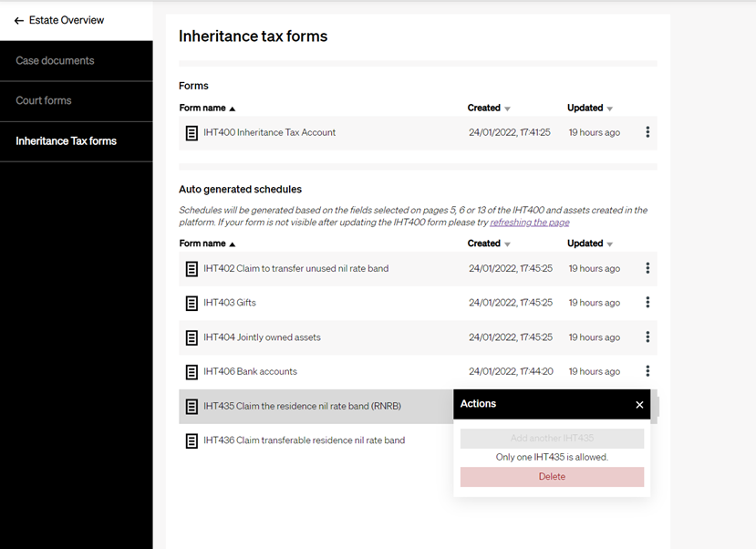Screen dimensions: 756x549
Task: Open the IHT402 row kebab menu
Action: (647, 268)
